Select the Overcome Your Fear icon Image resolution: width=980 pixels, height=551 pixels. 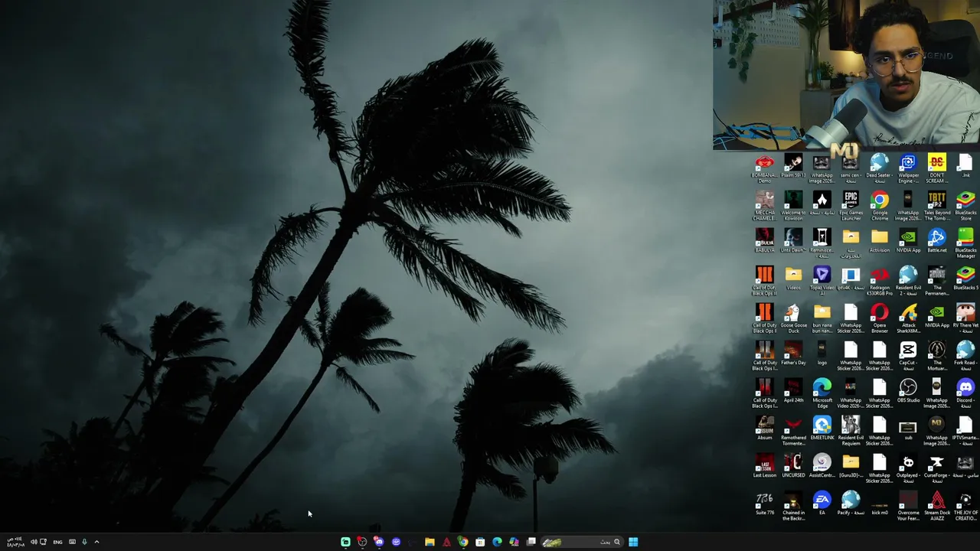pos(908,506)
